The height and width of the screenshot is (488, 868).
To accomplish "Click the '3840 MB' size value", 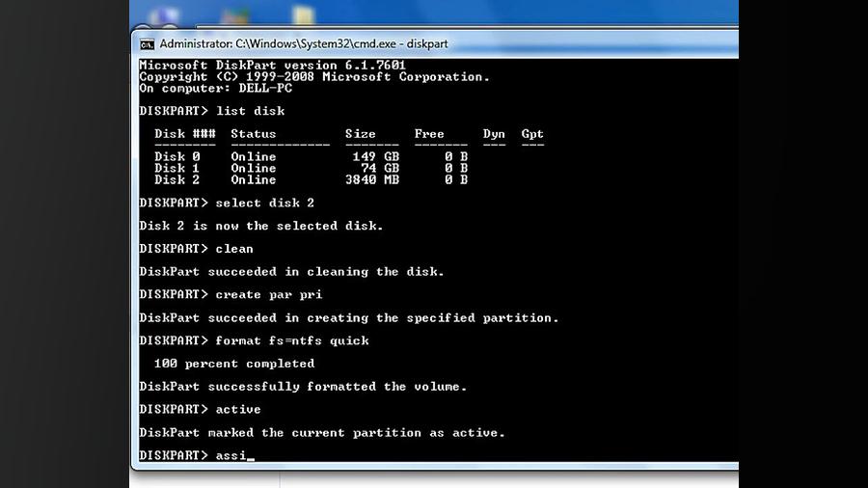I will (x=372, y=179).
